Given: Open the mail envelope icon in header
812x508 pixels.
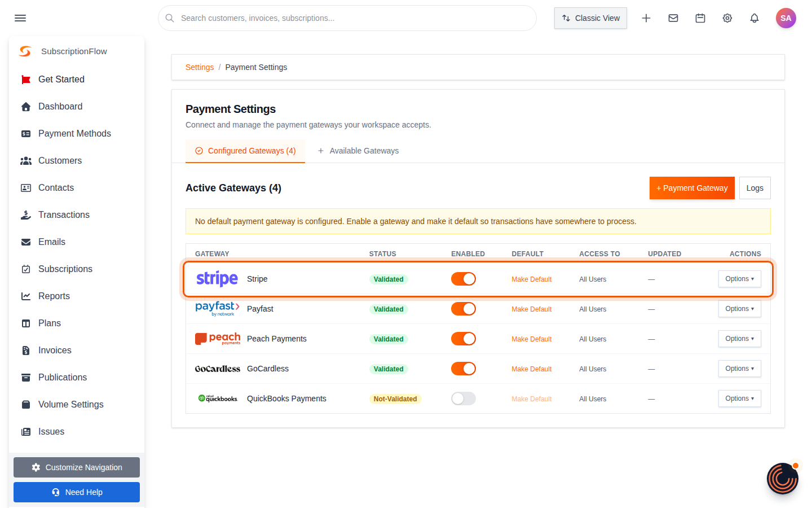Looking at the screenshot, I should click(x=673, y=18).
